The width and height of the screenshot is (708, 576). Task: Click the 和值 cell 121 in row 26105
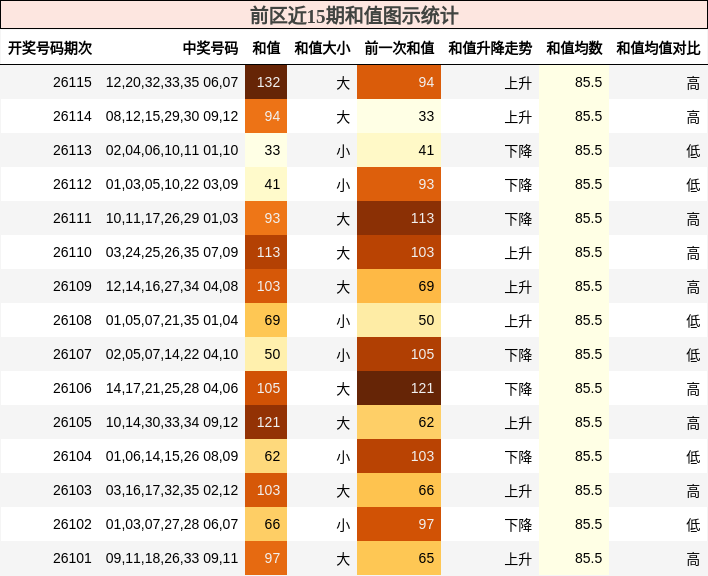(x=266, y=422)
